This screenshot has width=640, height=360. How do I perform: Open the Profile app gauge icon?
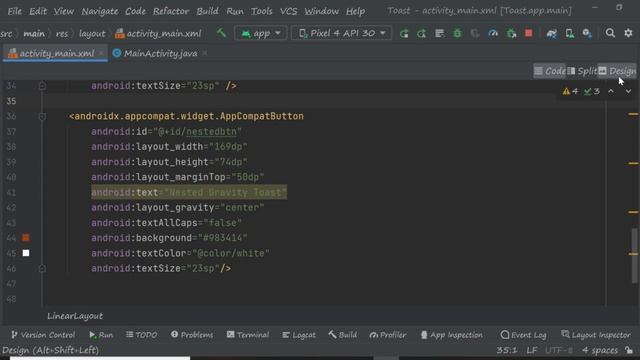493,33
